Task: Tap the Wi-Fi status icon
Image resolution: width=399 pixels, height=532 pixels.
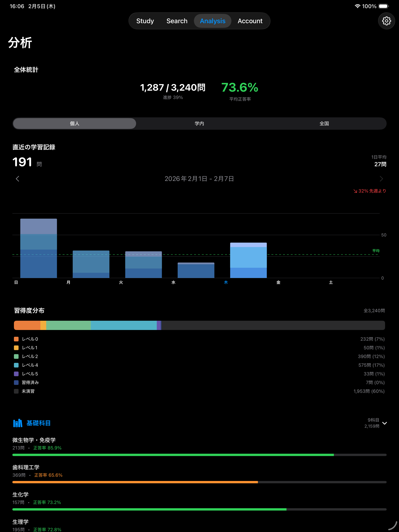Action: click(x=357, y=6)
